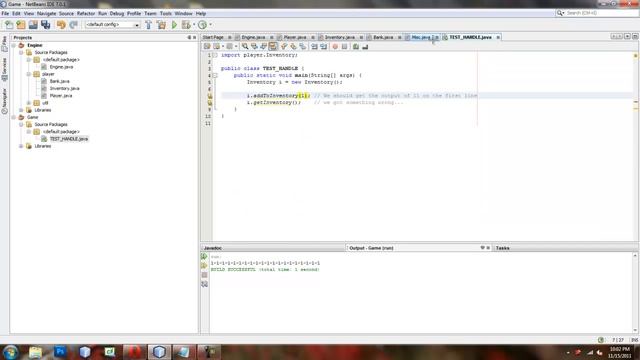Click the Clean and Build icon
The height and width of the screenshot is (360, 640).
161,25
